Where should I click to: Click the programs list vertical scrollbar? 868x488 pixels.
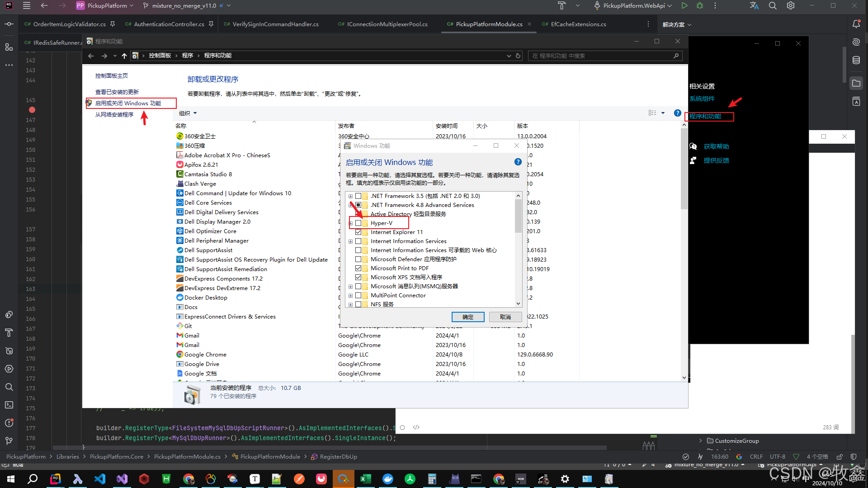[x=684, y=169]
